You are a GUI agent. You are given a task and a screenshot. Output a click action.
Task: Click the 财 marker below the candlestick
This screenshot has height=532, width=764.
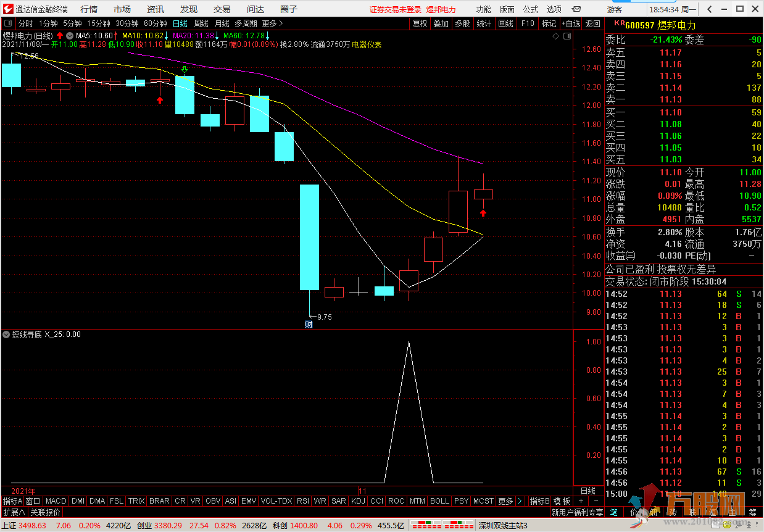(309, 324)
